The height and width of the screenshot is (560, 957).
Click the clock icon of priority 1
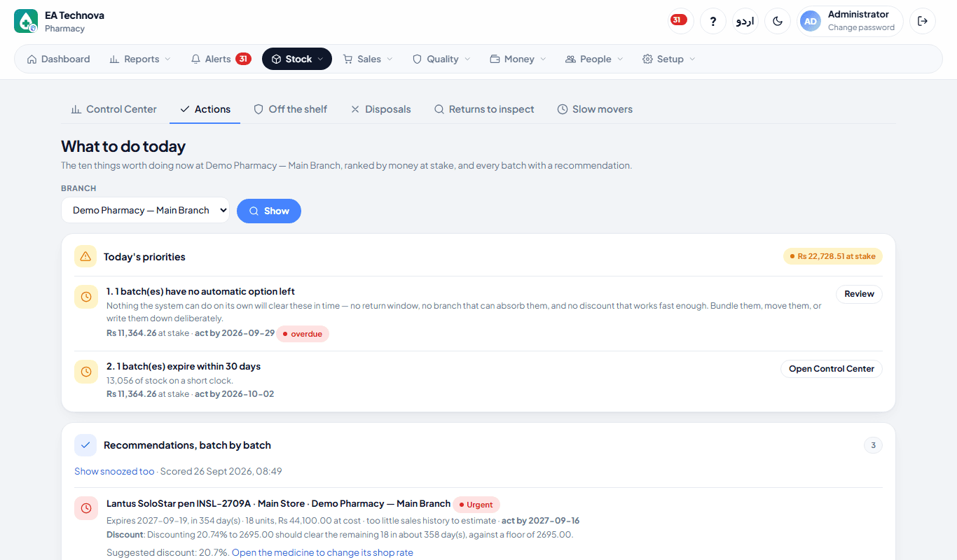point(86,297)
